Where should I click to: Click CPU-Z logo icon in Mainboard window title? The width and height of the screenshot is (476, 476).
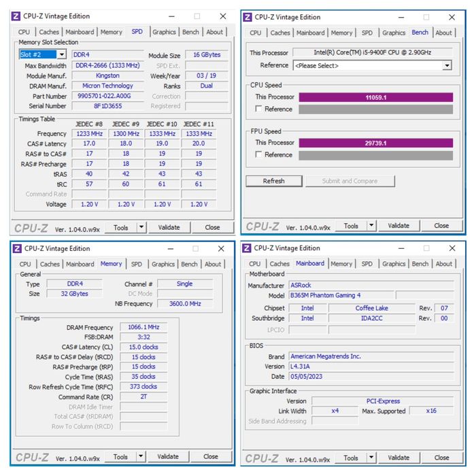tap(247, 248)
